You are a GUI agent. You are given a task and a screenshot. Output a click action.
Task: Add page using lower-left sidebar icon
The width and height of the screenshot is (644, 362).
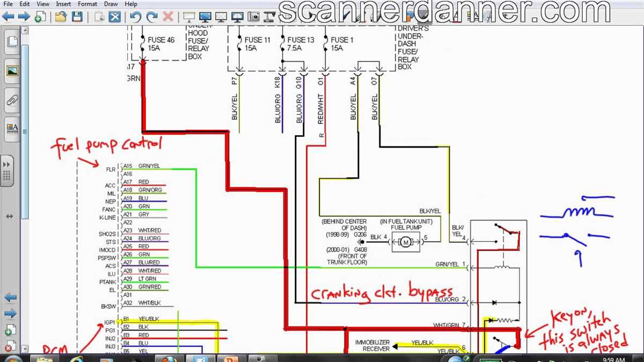pos(10,330)
